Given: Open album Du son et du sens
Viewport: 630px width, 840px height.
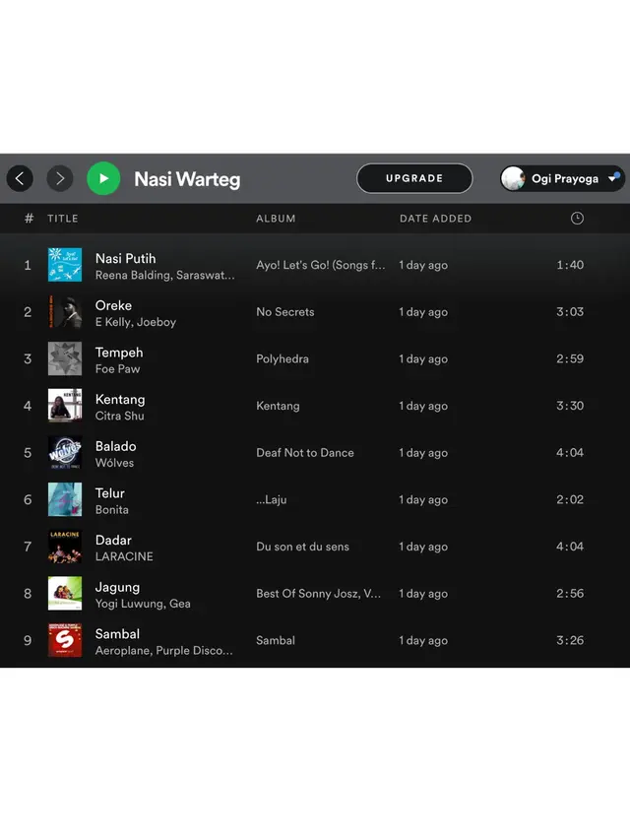Looking at the screenshot, I should click(x=302, y=547).
